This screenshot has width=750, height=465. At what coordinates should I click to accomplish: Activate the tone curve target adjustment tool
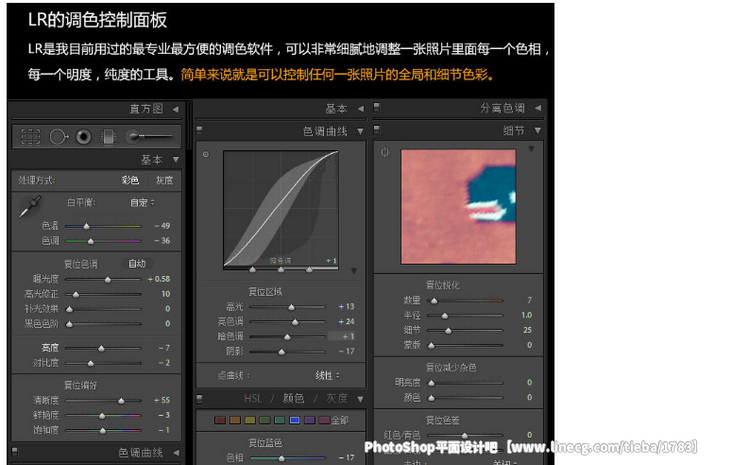click(206, 154)
